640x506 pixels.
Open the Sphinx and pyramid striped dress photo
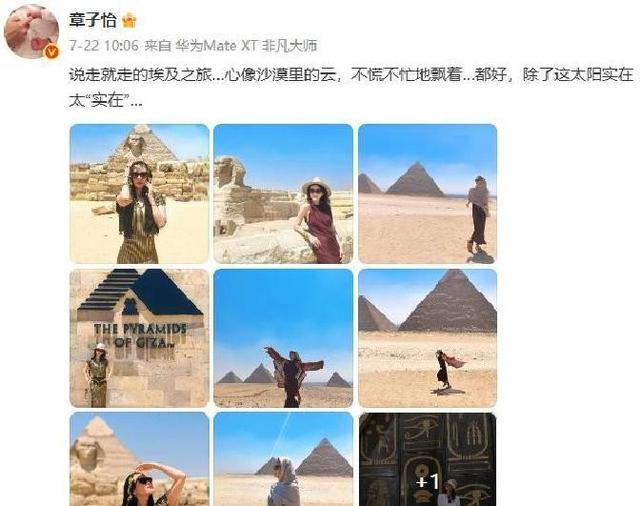point(139,194)
